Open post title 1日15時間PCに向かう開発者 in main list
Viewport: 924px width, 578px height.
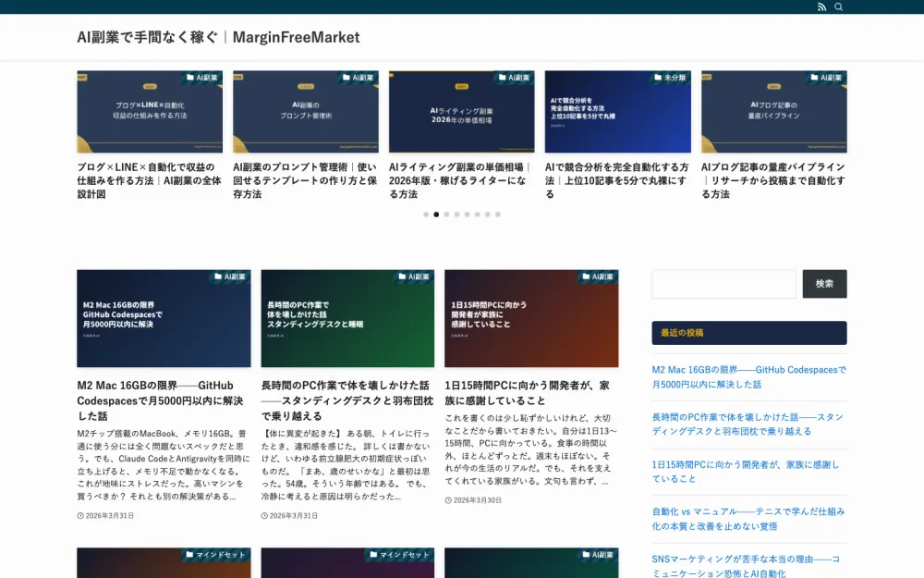(x=528, y=393)
